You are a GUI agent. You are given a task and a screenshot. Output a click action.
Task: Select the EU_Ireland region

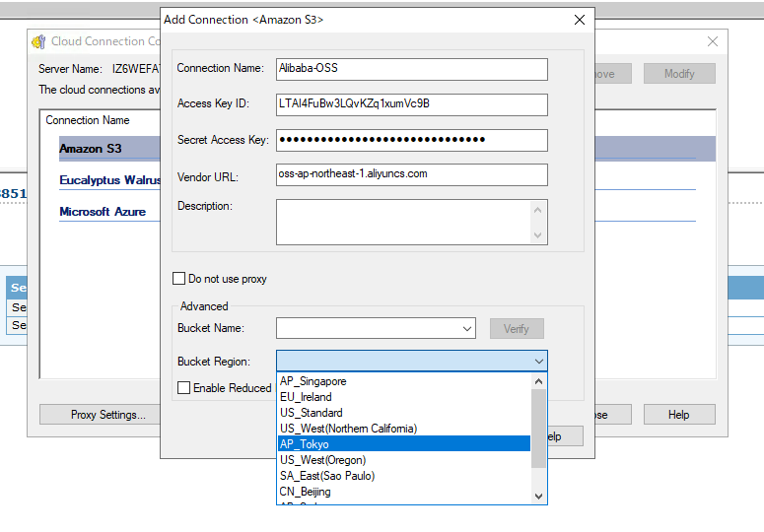[404, 397]
